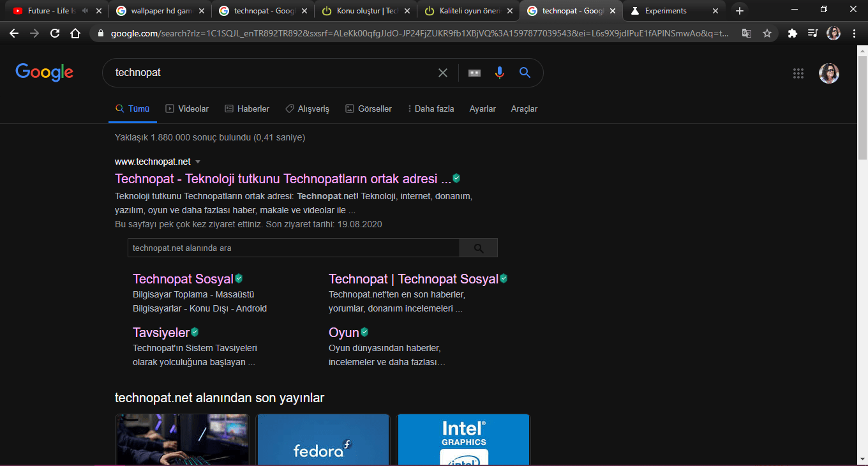868x466 pixels.
Task: Click the green shield badge beside Oyun
Action: tap(364, 332)
